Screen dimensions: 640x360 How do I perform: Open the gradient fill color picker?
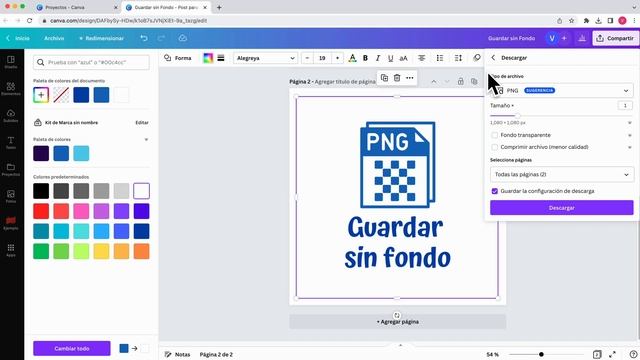click(208, 58)
